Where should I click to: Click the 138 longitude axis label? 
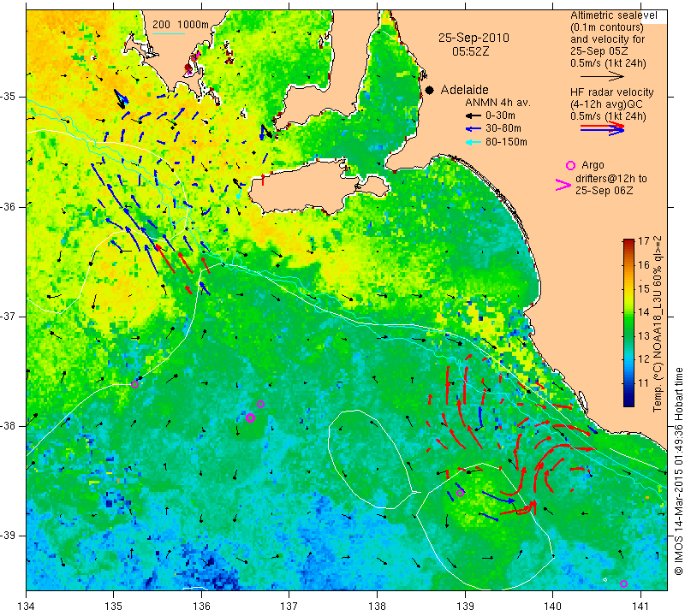click(x=377, y=606)
